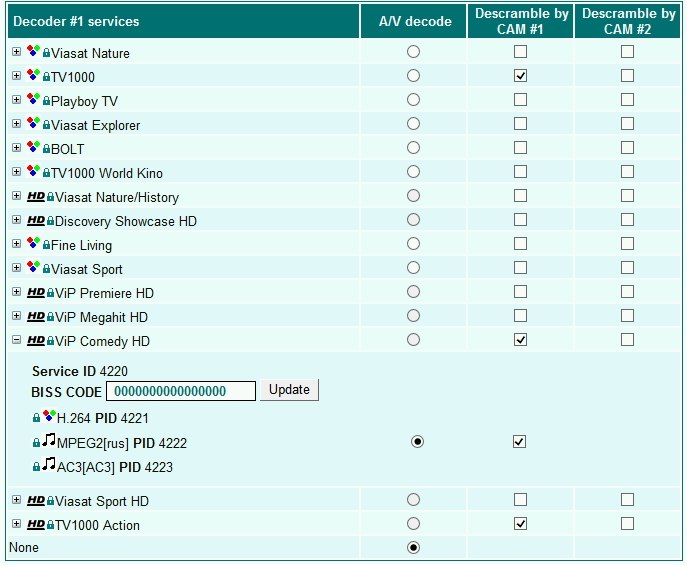Click the HD icon for ViP Premiere HD
687x565 pixels.
(x=36, y=292)
